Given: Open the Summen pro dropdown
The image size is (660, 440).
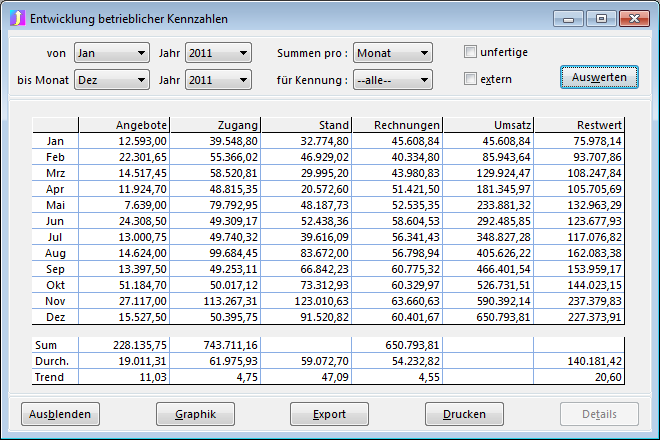Looking at the screenshot, I should (x=392, y=53).
